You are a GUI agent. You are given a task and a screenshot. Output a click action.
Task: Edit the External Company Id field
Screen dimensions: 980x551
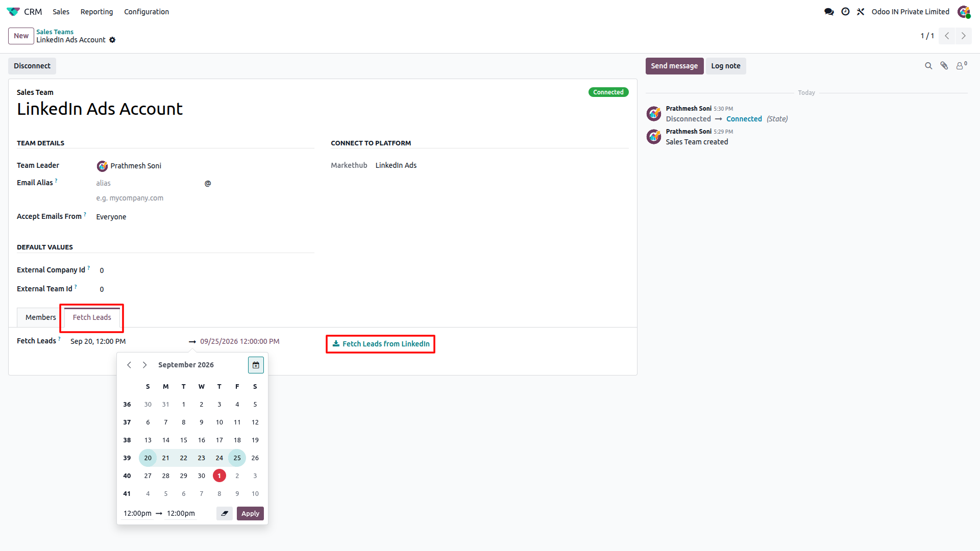(206, 270)
